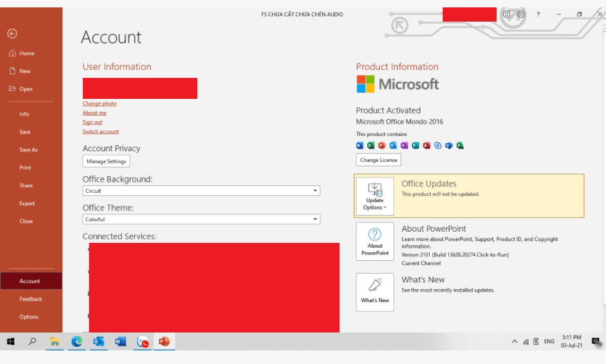The width and height of the screenshot is (606, 364).
Task: Click the Visio product icon
Action: tap(449, 145)
